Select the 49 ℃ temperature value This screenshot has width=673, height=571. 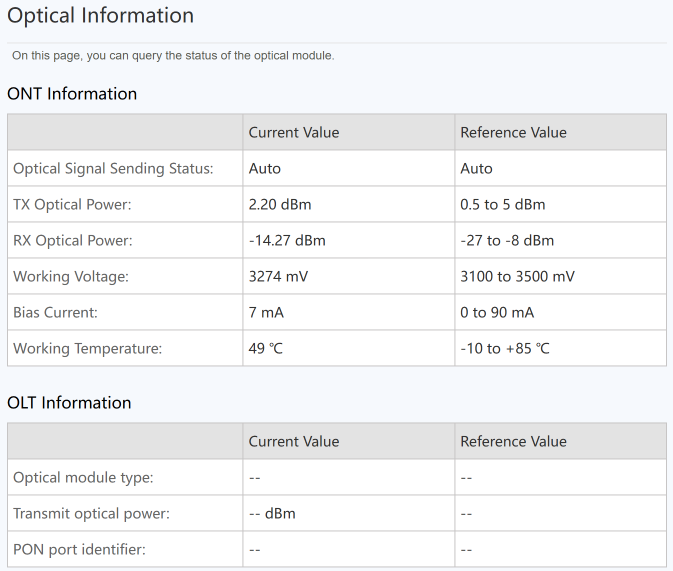coord(266,349)
